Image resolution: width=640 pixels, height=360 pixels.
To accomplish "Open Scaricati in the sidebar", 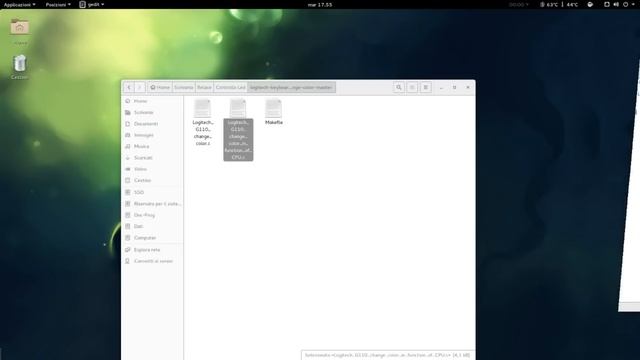I will click(x=153, y=158).
